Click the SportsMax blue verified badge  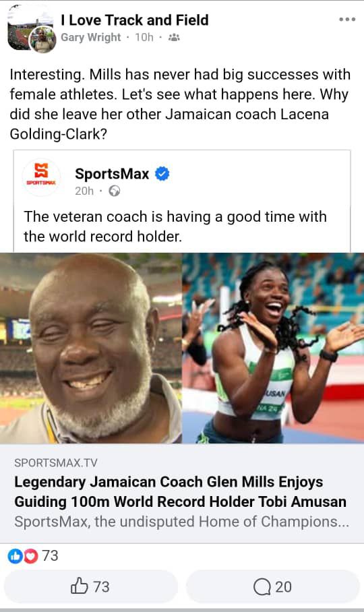pos(162,174)
